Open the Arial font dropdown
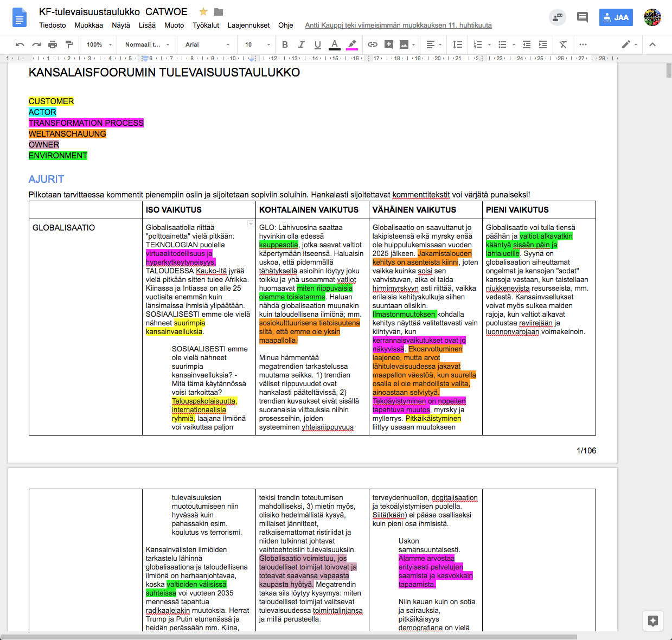The image size is (672, 640). 207,44
